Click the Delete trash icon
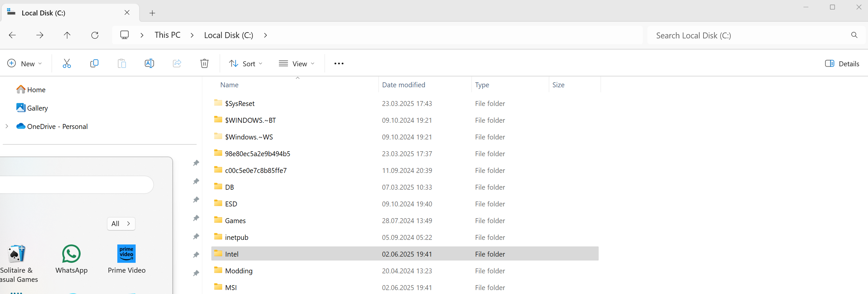Screen dimensions: 868x294 pos(204,63)
